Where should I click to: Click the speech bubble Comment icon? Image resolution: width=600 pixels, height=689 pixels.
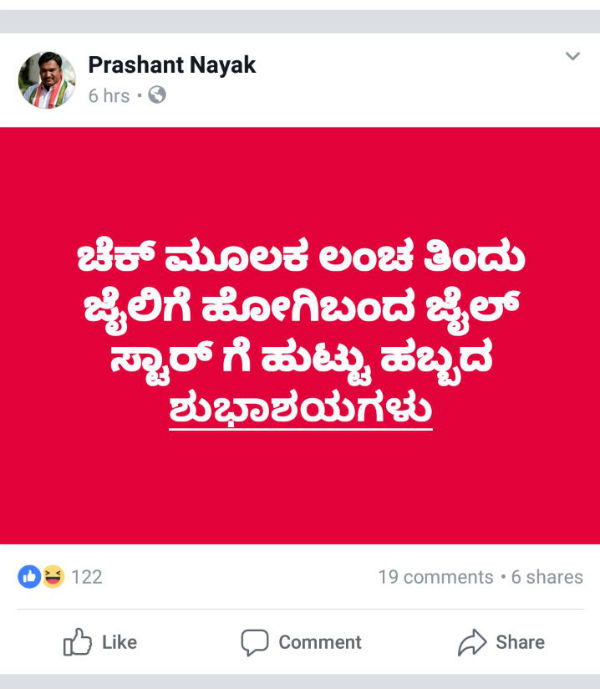click(255, 642)
